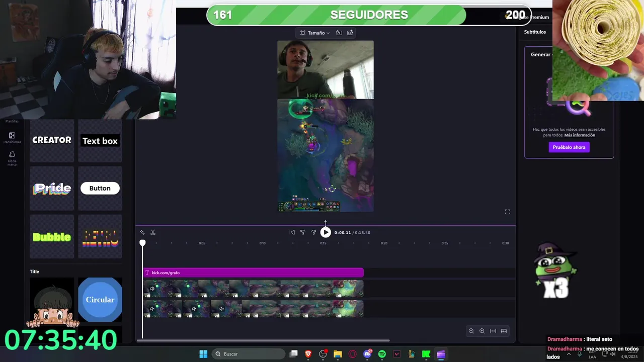Mute the upper video track audio

(x=152, y=289)
